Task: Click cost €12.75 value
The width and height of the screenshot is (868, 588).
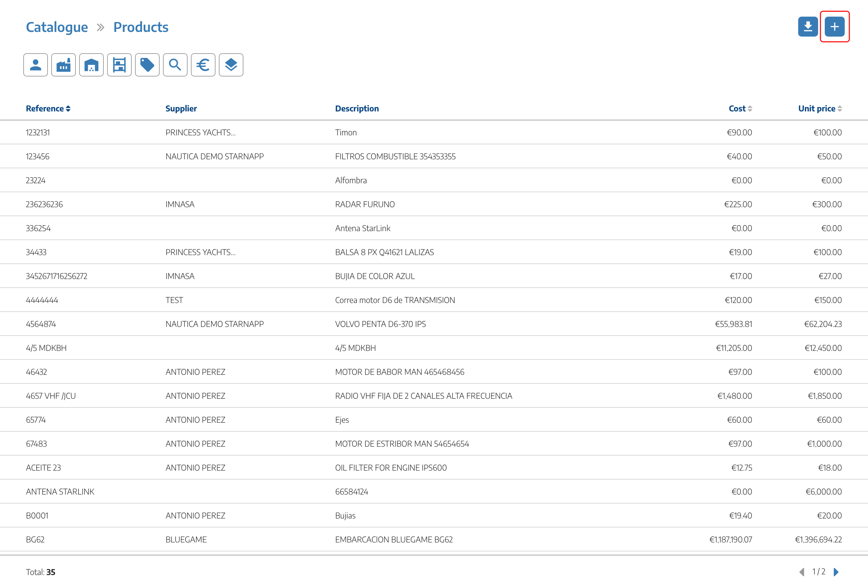Action: point(741,468)
